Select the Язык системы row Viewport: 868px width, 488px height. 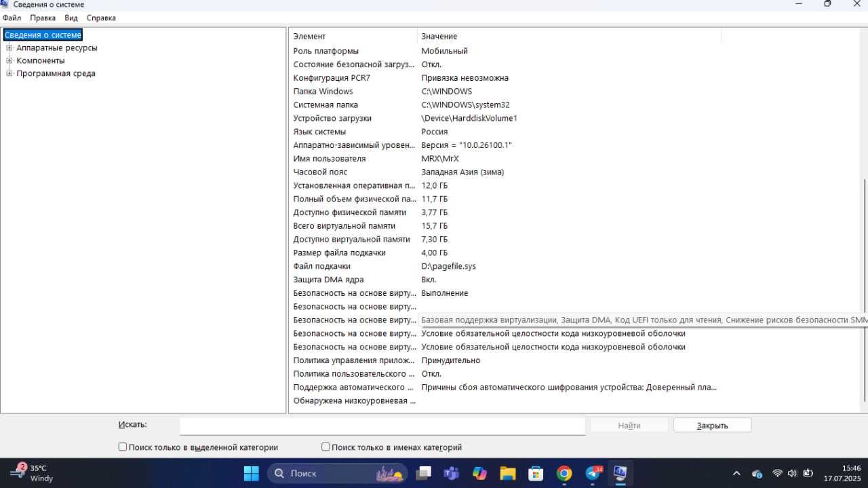[505, 132]
